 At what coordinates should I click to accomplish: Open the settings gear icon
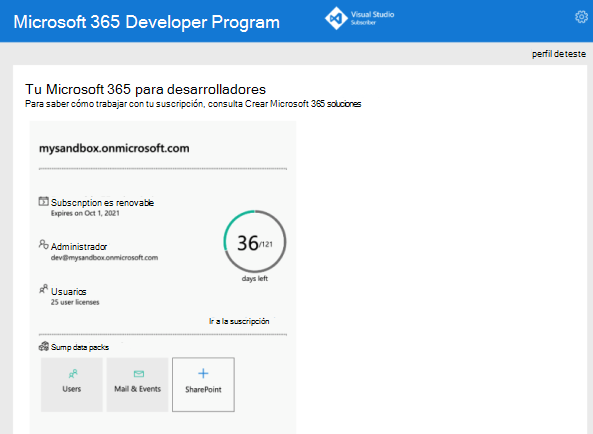pos(581,17)
